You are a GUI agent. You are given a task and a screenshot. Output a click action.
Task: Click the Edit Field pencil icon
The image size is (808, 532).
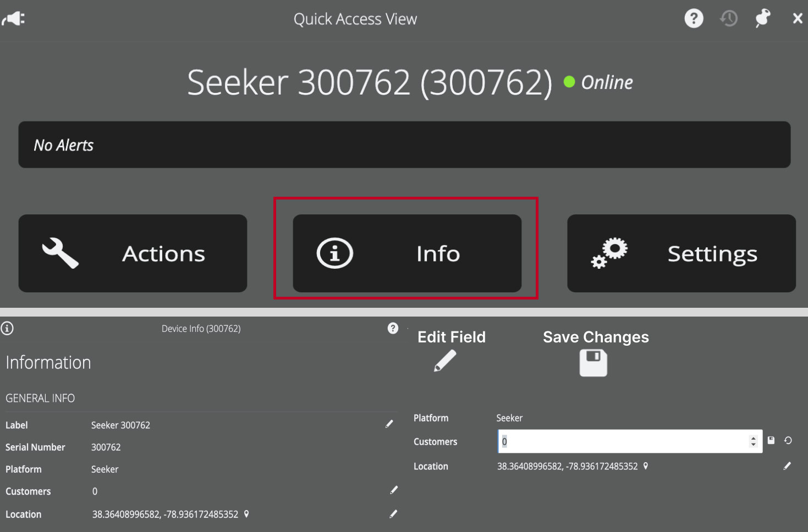pos(443,362)
